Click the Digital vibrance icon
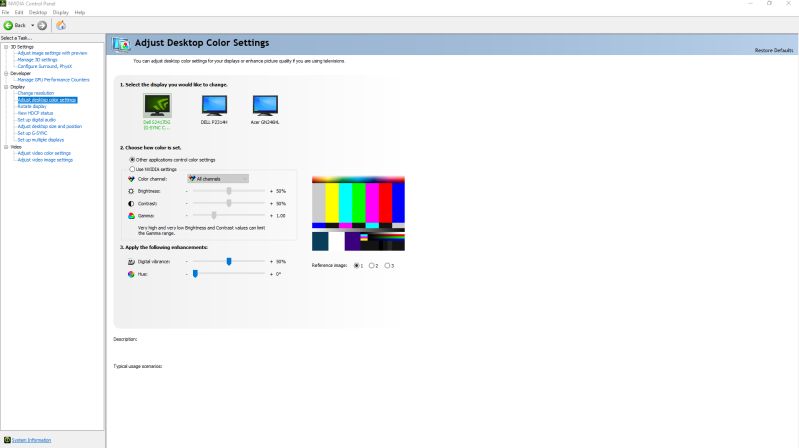This screenshot has width=799, height=448. click(131, 261)
